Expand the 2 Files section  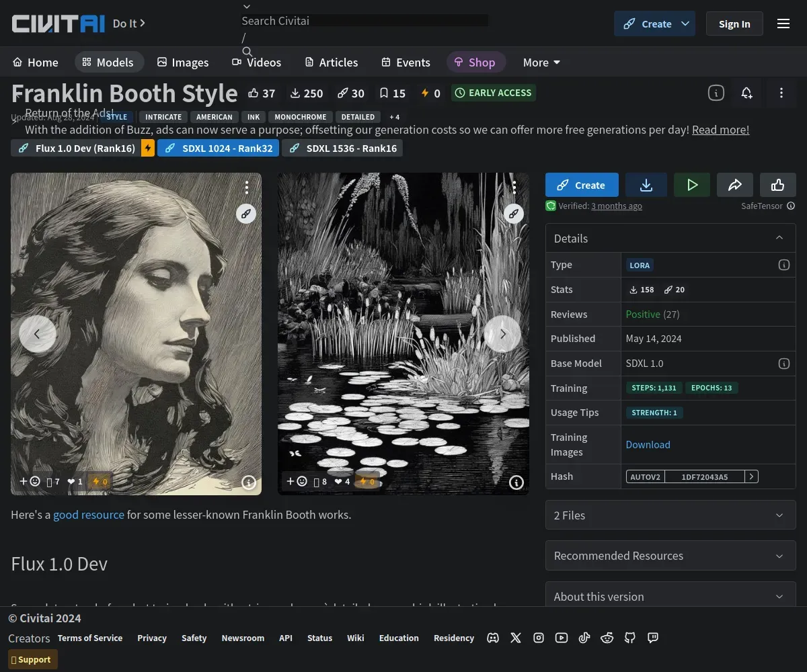point(670,515)
